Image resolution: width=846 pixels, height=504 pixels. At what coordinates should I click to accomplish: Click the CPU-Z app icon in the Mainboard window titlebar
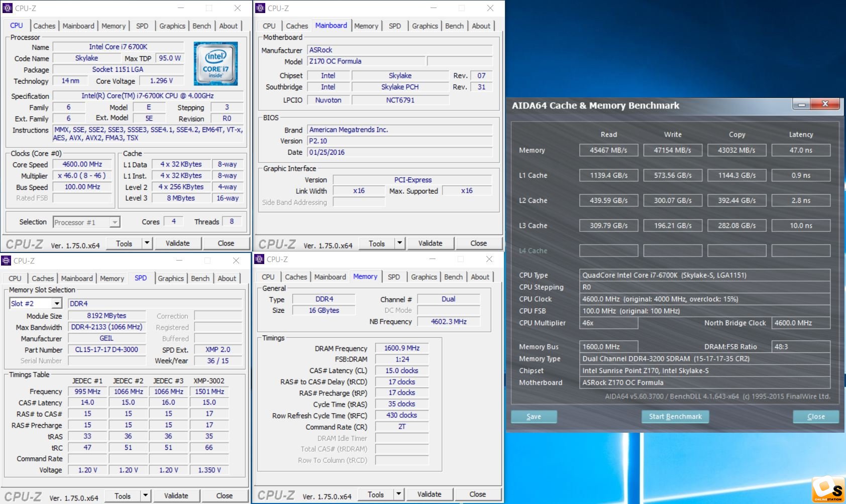click(260, 8)
